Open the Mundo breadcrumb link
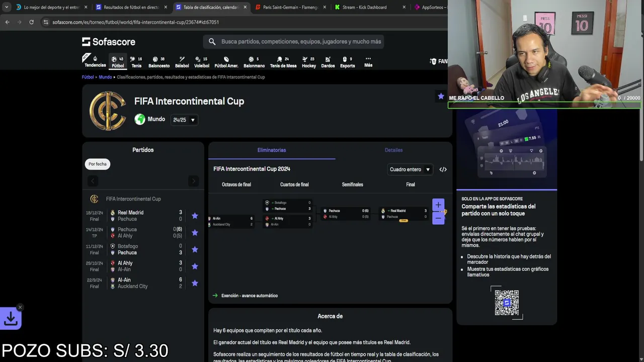This screenshot has height=362, width=644. click(x=105, y=77)
